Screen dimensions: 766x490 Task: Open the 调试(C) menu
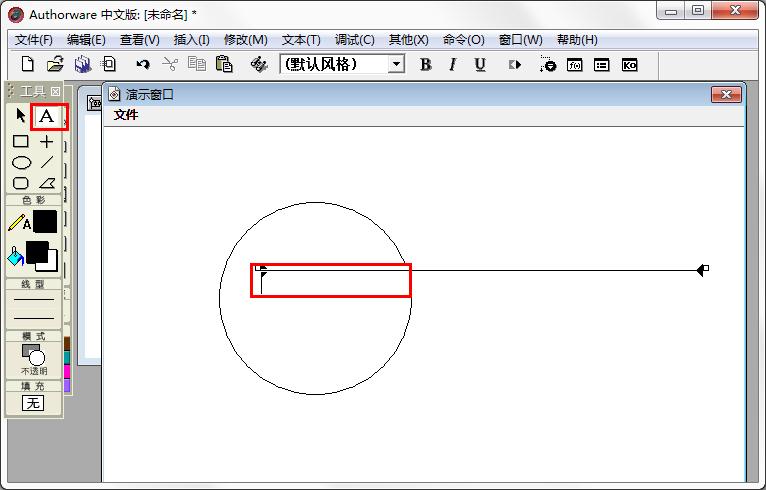355,40
